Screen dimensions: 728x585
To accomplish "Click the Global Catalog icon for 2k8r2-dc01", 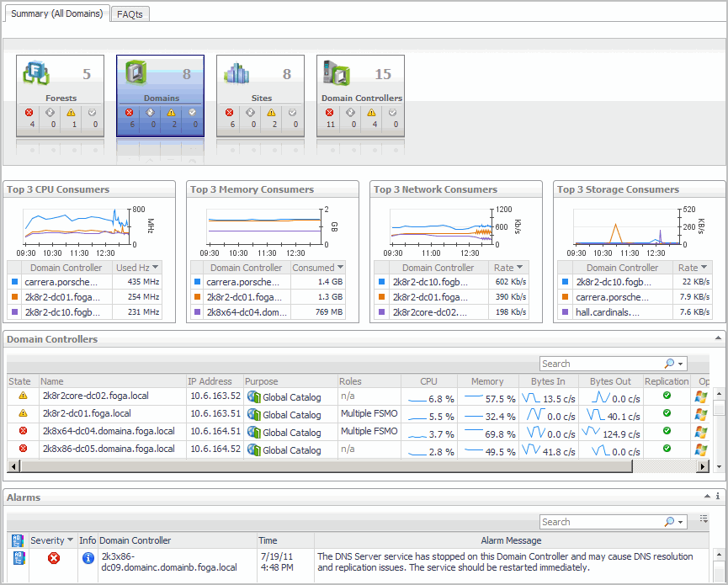I will [x=252, y=414].
